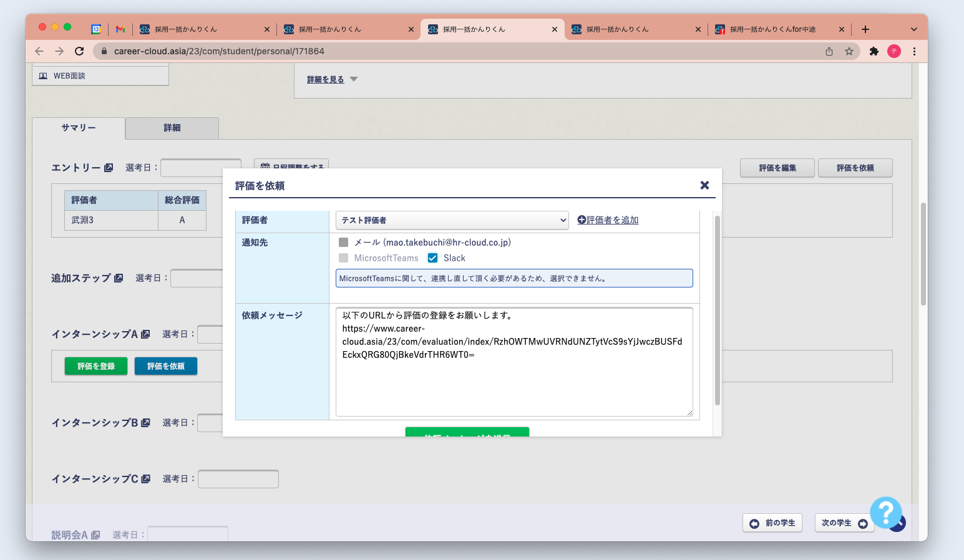Click the share icon in address bar

(829, 51)
